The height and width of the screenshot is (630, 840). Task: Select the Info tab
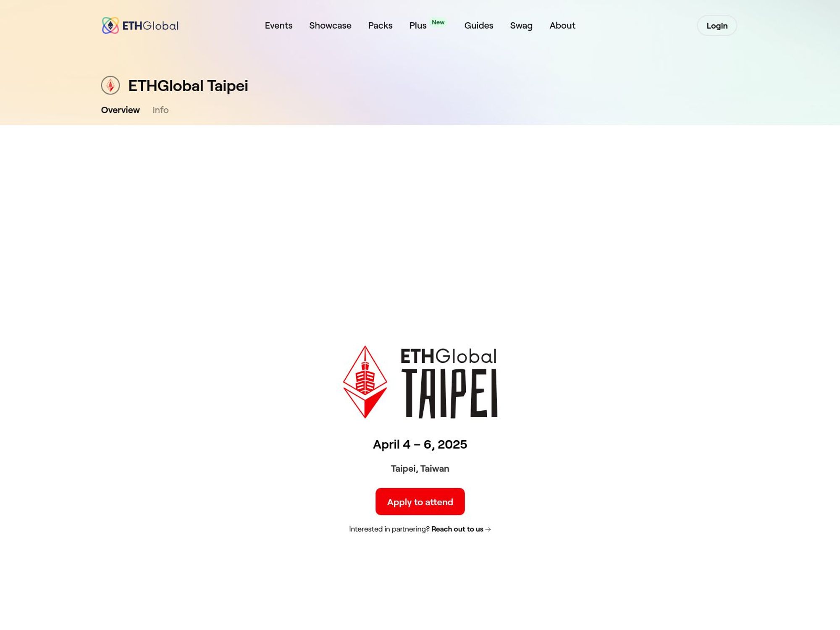coord(161,110)
